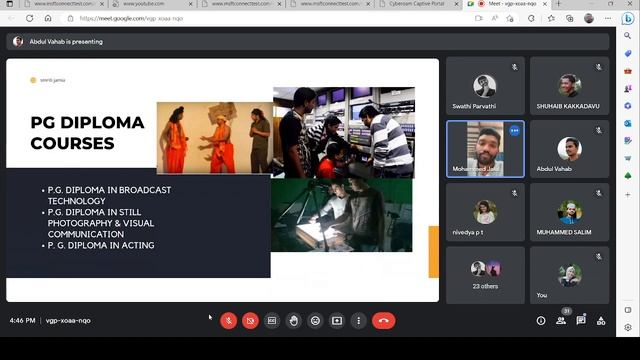The image size is (640, 360).
Task: Select nivedya p t participant tile
Action: click(485, 212)
